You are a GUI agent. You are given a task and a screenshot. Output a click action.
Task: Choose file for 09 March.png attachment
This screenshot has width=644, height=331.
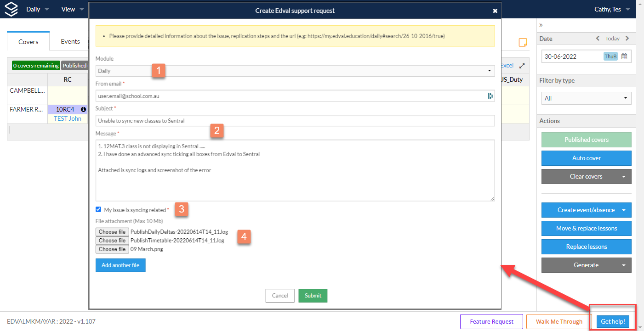pos(112,249)
